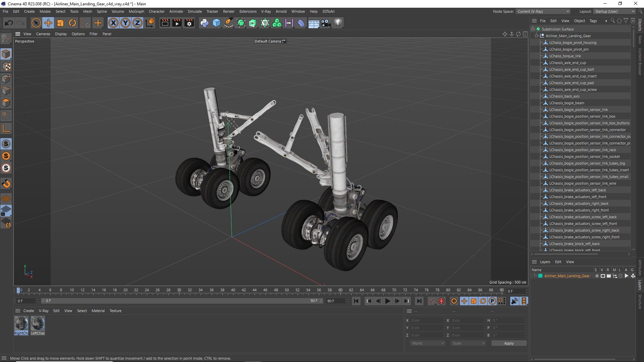
Task: Open the Bend deformer icon
Action: pyautogui.click(x=302, y=23)
